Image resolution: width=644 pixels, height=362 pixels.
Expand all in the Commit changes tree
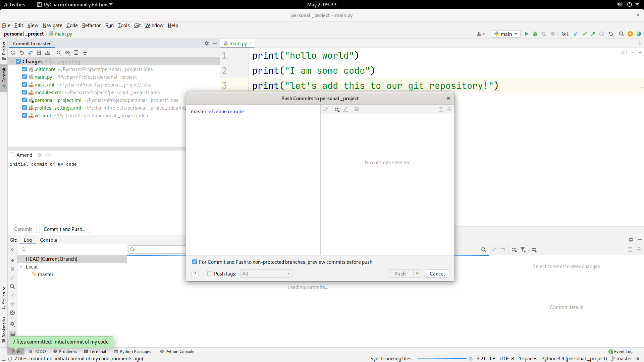pos(76,53)
